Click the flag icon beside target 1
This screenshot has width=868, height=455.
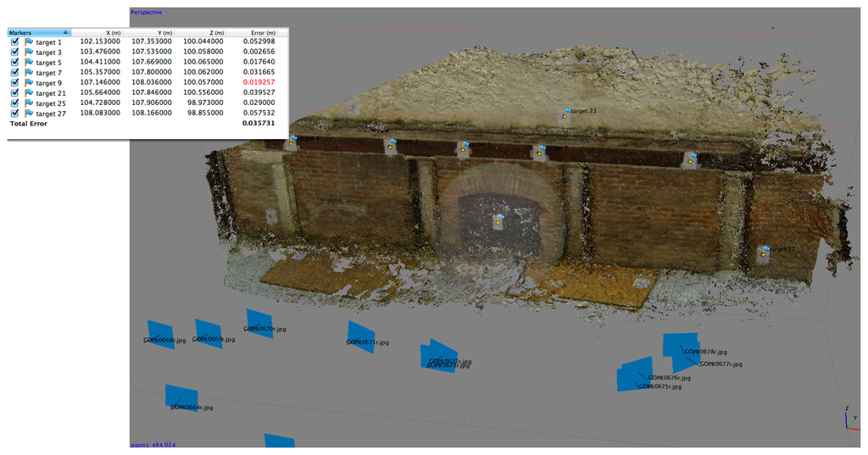[x=29, y=42]
